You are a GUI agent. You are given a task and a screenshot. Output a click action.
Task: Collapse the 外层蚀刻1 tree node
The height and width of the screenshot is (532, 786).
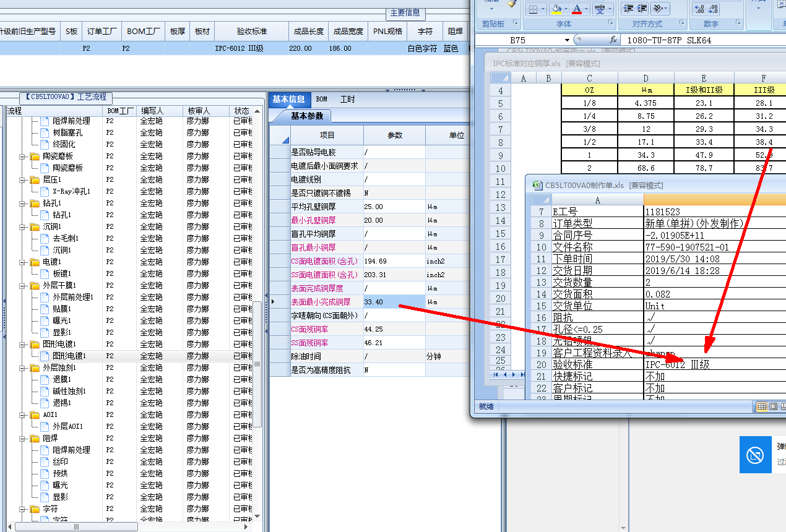click(x=22, y=367)
